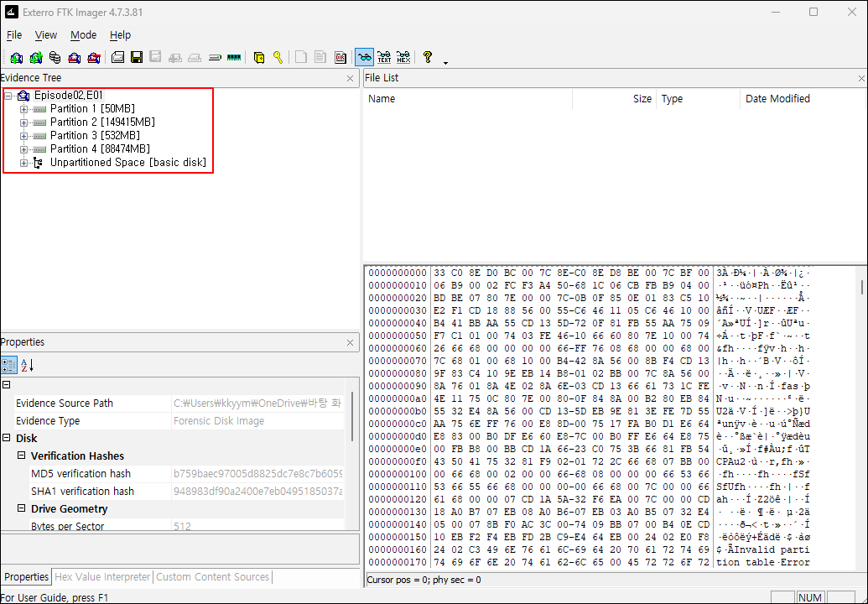Click the Categorized view icon in Properties

pos(9,366)
